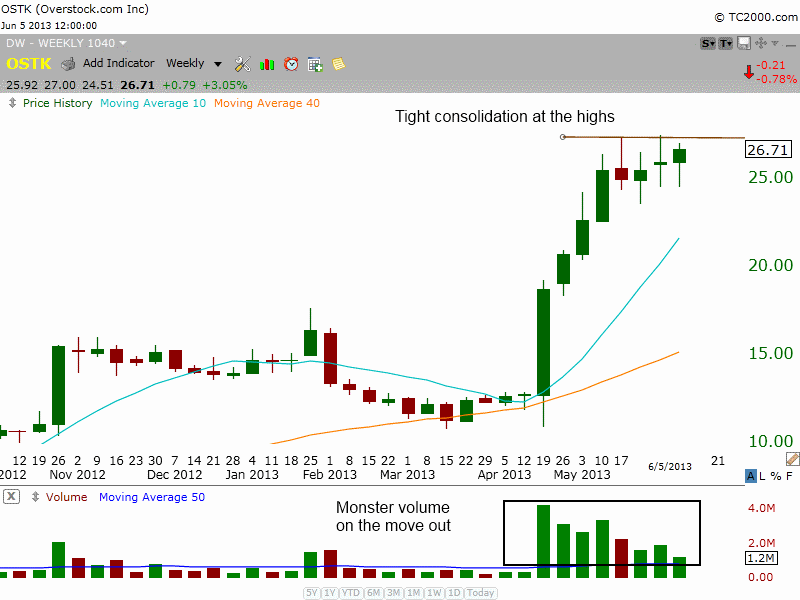Screen dimensions: 800x600
Task: Open the yellow note icon
Action: tap(338, 64)
